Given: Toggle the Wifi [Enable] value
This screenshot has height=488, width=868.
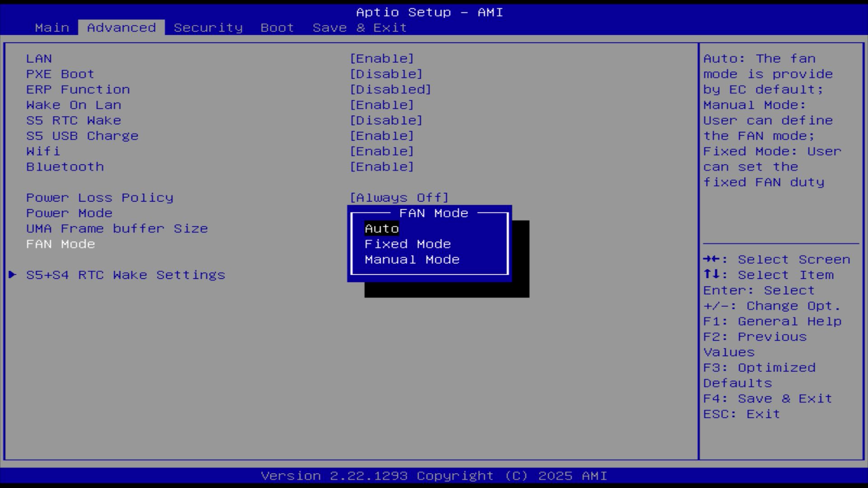Looking at the screenshot, I should [382, 151].
